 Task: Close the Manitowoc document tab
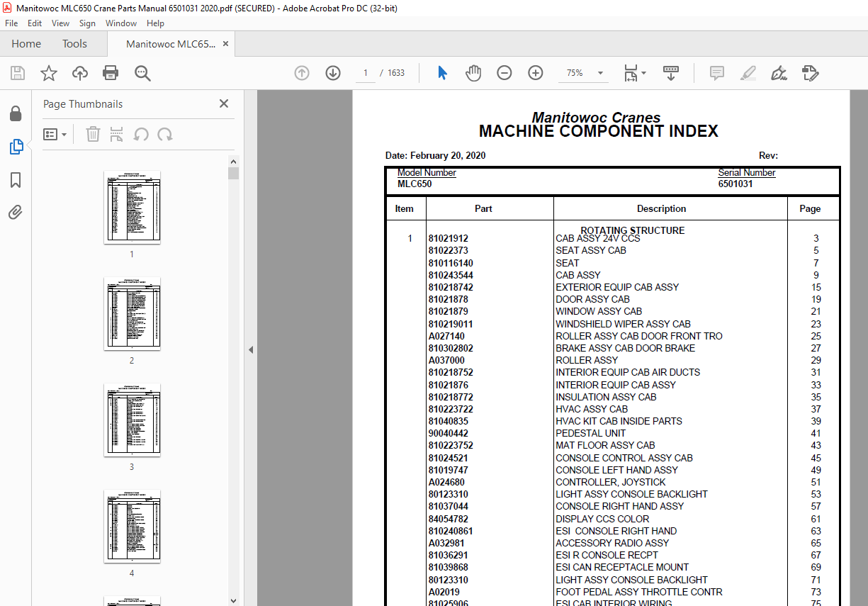(x=226, y=44)
